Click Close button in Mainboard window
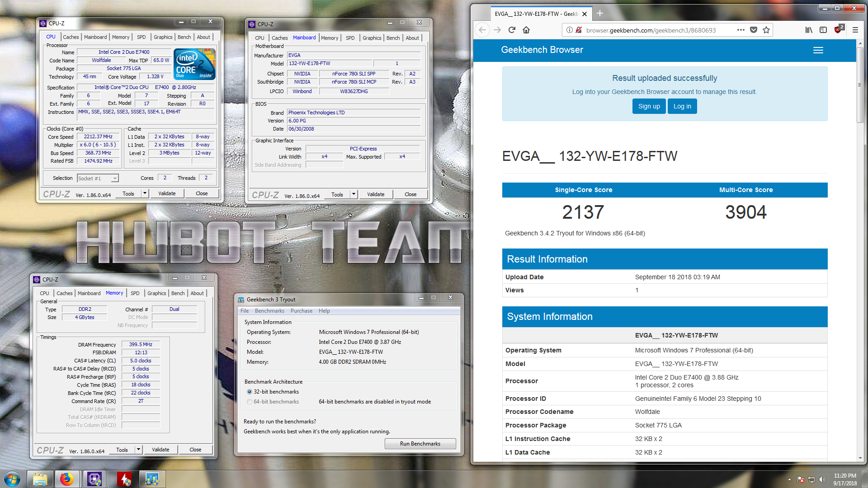This screenshot has width=868, height=488. pos(410,194)
